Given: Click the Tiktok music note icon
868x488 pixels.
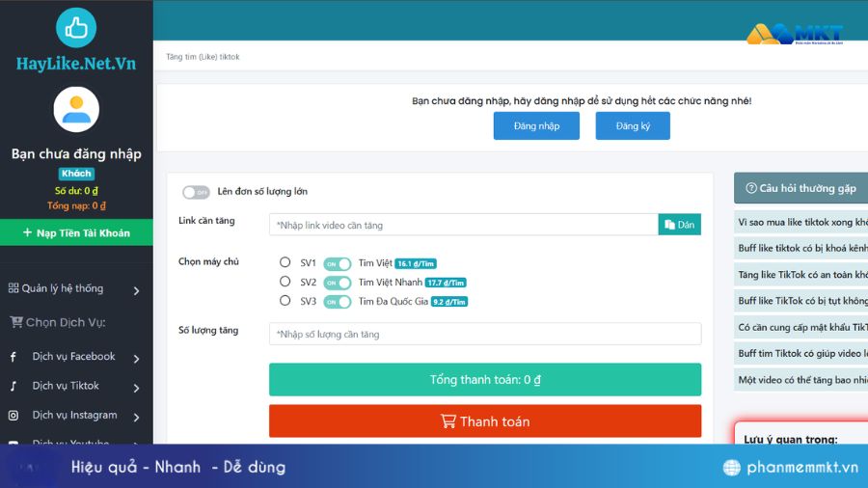Looking at the screenshot, I should coord(14,386).
